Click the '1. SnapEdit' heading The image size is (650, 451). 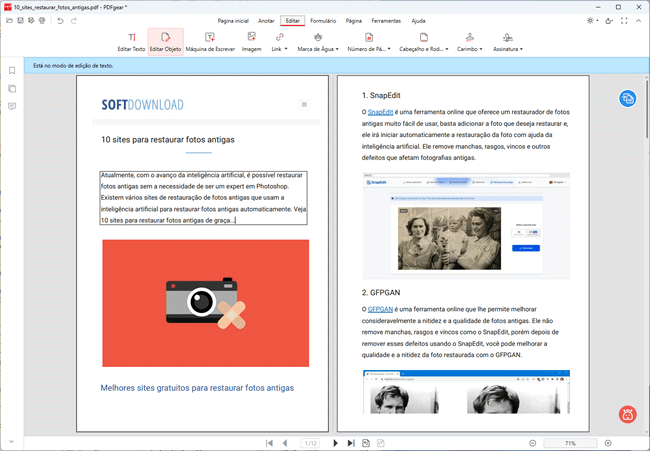click(x=381, y=95)
